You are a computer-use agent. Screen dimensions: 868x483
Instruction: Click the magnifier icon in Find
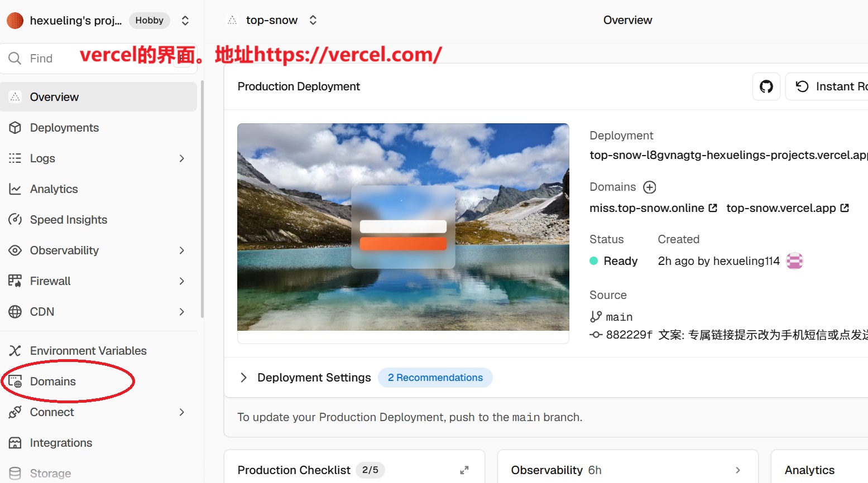click(15, 59)
